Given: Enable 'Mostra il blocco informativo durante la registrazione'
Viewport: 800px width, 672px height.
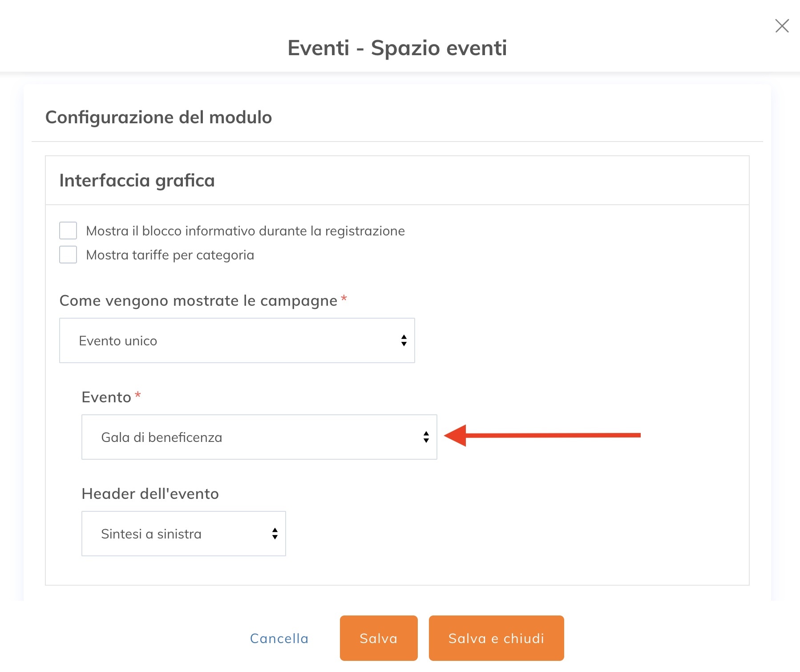Looking at the screenshot, I should [x=68, y=230].
